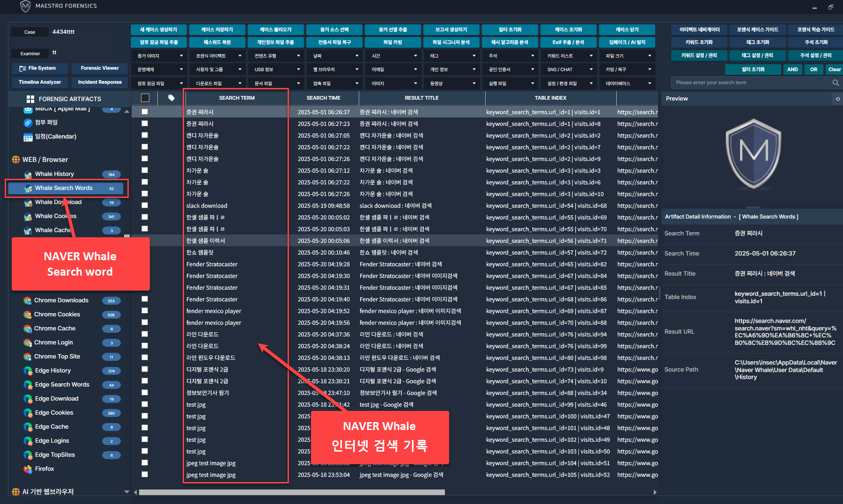Click the Chrome Downloads icon in sidebar
The height and width of the screenshot is (504, 843).
28,300
